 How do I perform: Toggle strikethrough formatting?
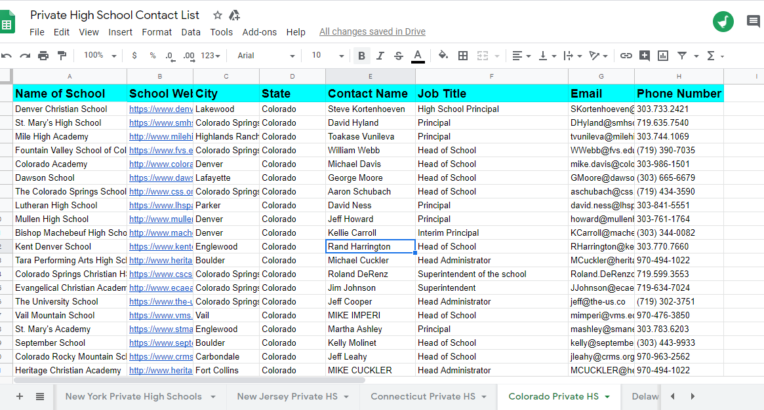click(399, 56)
